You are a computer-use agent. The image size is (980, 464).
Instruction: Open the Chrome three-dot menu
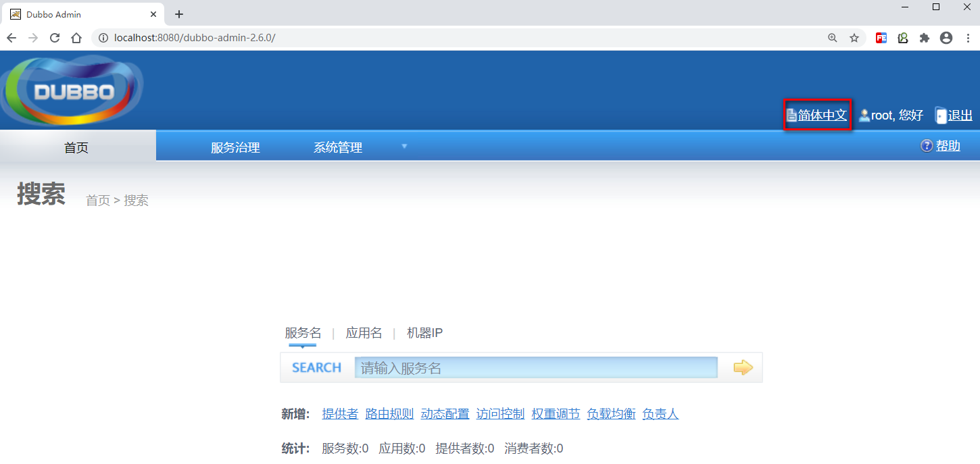[968, 38]
